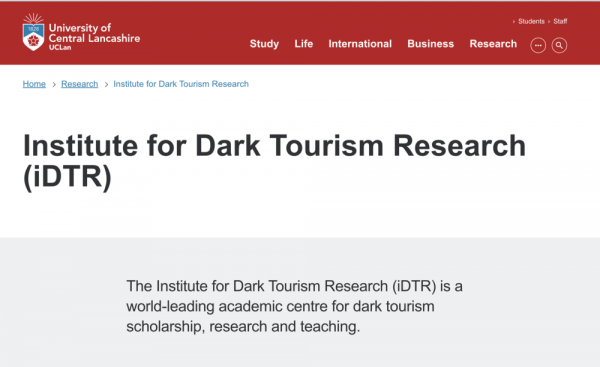Click the intro paragraph about iDTR
600x367 pixels.
point(294,306)
